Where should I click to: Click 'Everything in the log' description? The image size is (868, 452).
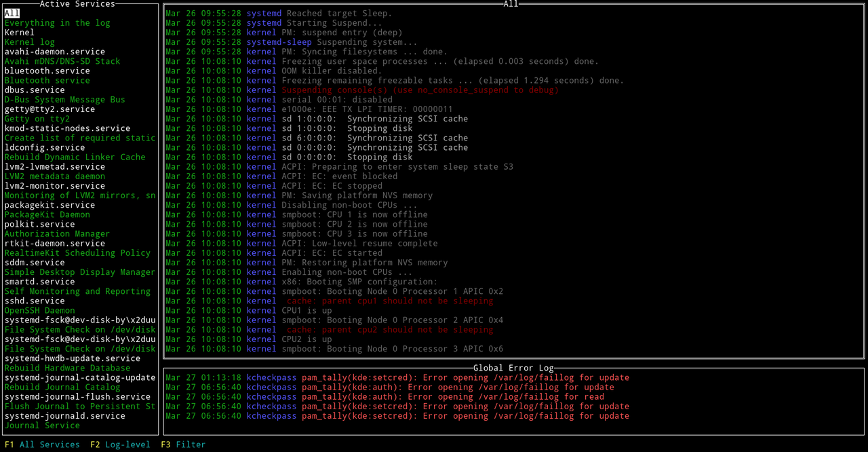[57, 22]
